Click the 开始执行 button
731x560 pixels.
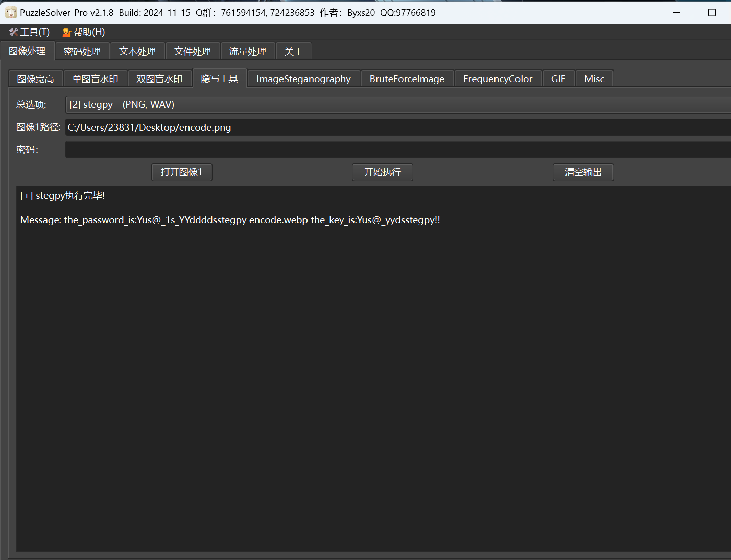click(x=383, y=172)
